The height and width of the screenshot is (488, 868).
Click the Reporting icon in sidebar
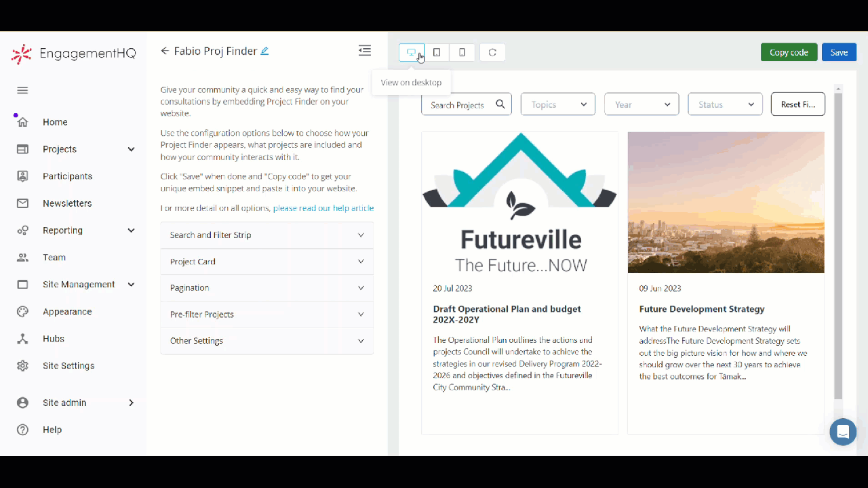point(22,230)
